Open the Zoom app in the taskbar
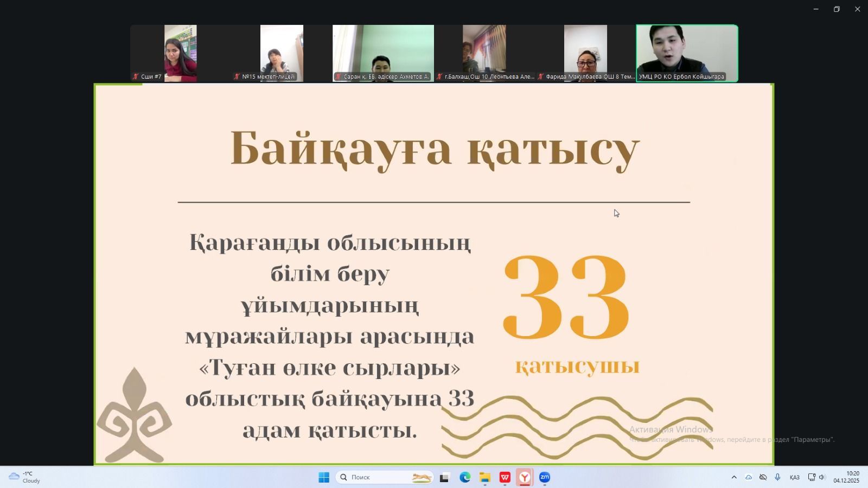Image resolution: width=868 pixels, height=488 pixels. click(x=545, y=477)
